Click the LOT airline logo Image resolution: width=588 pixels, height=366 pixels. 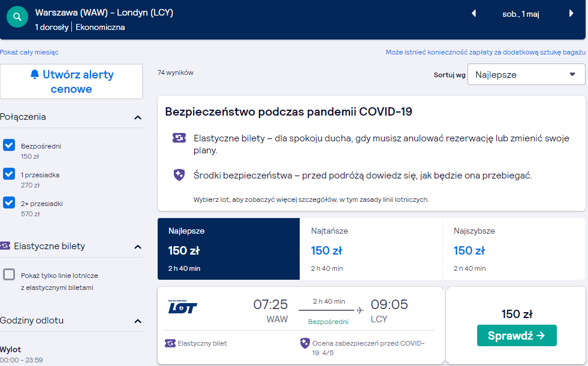click(183, 307)
